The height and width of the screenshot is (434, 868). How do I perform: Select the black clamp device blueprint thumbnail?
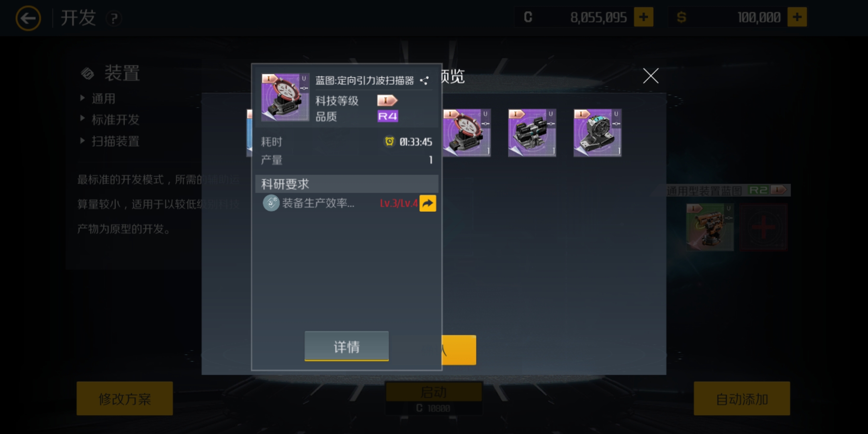coord(532,133)
